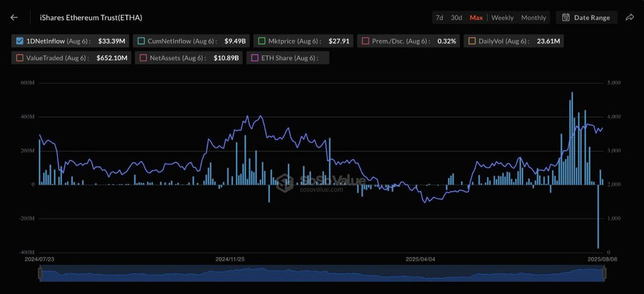Click the 23.61M daily volume value
This screenshot has height=294, width=644.
click(x=548, y=41)
